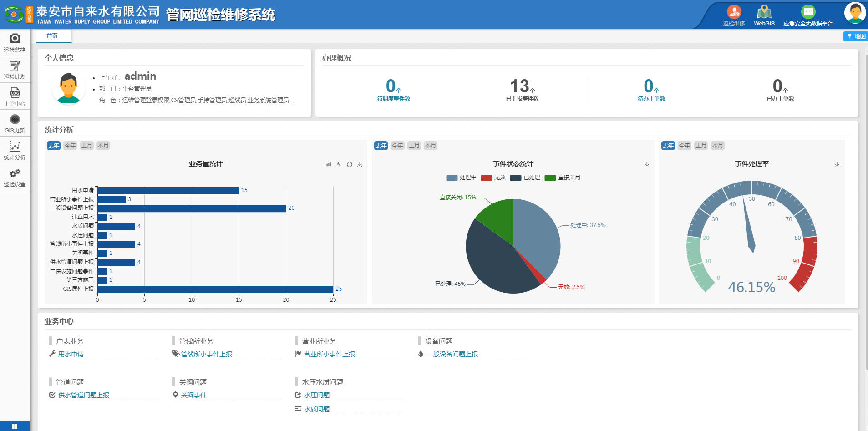Open the 巡检监控 camera icon in sidebar
The image size is (868, 431).
[x=15, y=42]
